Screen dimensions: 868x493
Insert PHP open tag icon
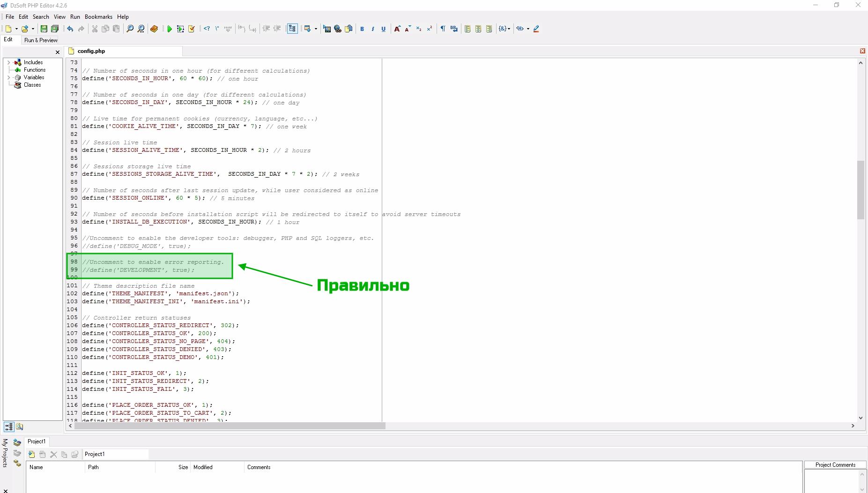(207, 29)
